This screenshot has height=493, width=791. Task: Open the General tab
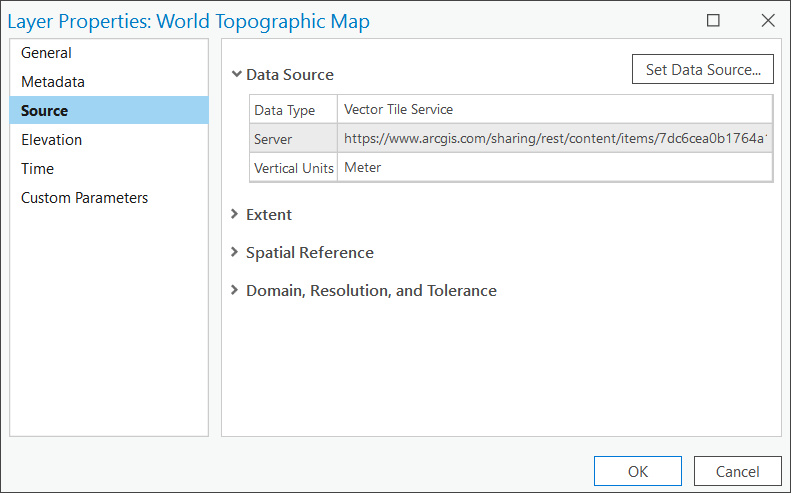click(46, 53)
